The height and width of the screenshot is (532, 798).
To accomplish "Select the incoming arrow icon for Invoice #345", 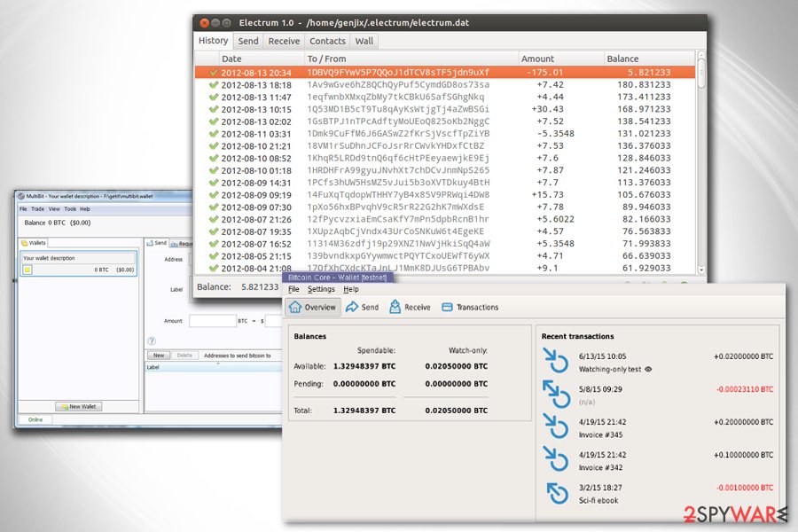I will (555, 426).
